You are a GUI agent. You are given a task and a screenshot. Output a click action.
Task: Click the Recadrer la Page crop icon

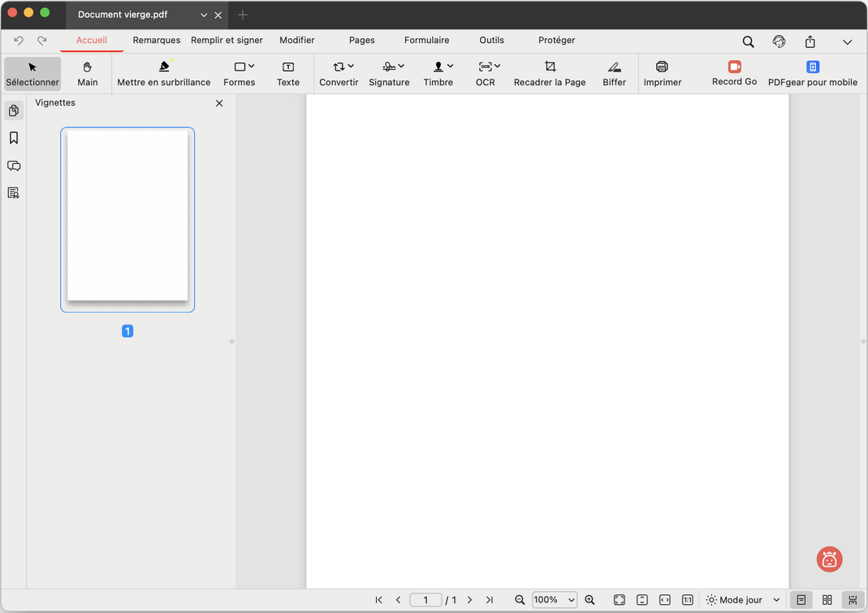[x=550, y=67]
